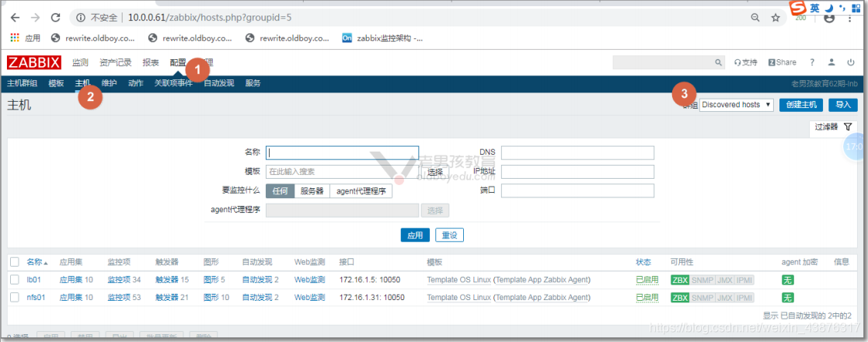This screenshot has height=342, width=868.
Task: Open the 报表 top menu
Action: coord(151,62)
